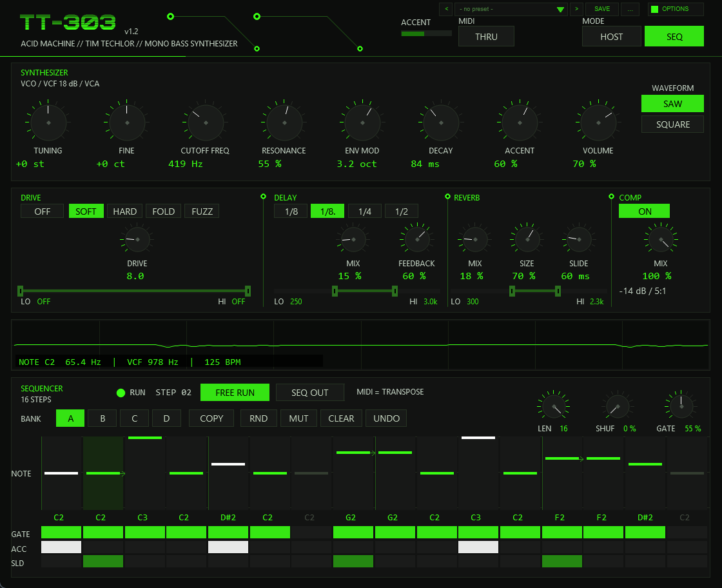The height and width of the screenshot is (588, 722).
Task: Click the synthesizer Accent knob
Action: tap(520, 122)
